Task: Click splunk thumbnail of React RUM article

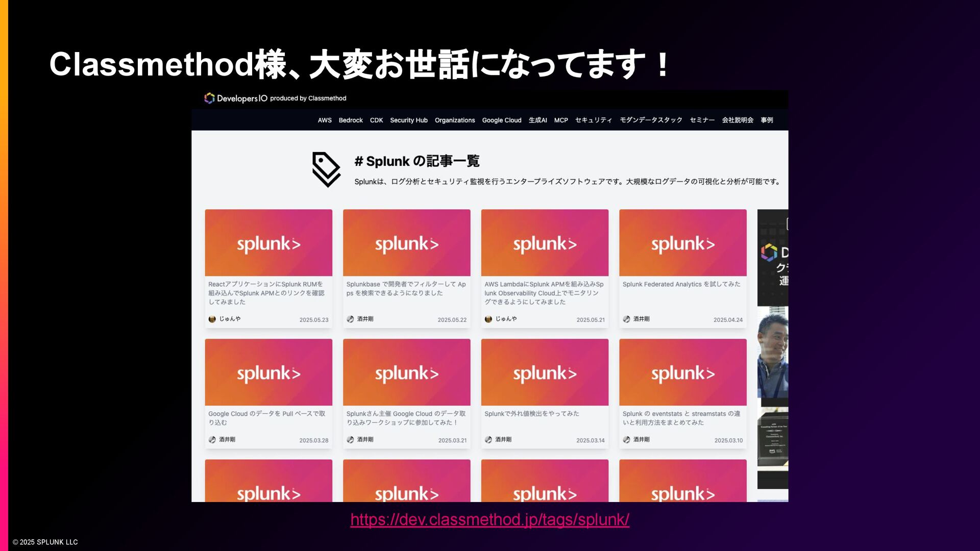Action: (x=268, y=243)
